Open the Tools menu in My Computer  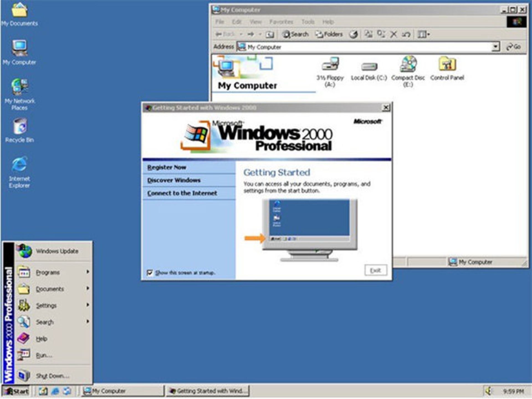coord(308,22)
